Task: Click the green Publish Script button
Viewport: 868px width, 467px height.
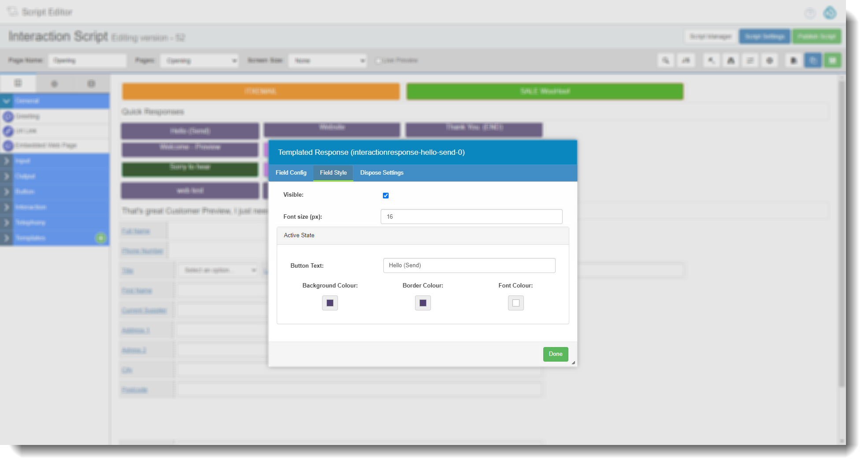Action: coord(816,37)
